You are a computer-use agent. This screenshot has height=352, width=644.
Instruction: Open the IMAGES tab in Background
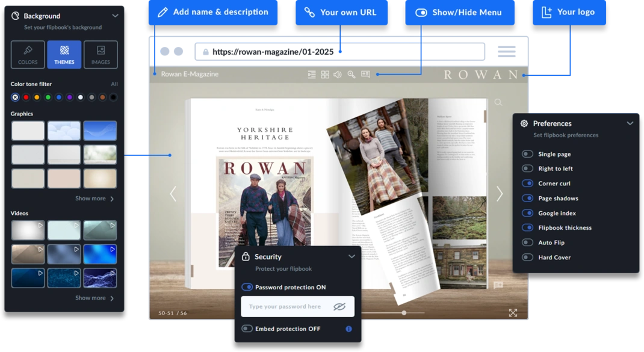[100, 54]
